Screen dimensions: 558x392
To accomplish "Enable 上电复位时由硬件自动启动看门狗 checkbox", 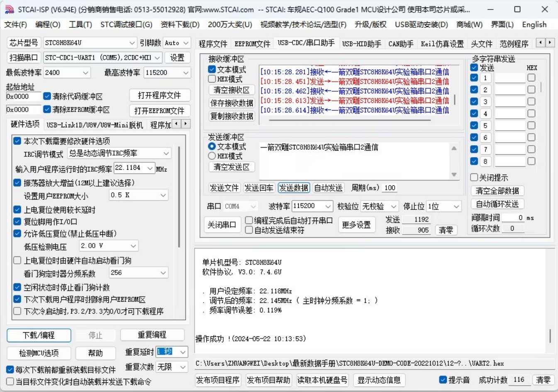I will click(17, 261).
